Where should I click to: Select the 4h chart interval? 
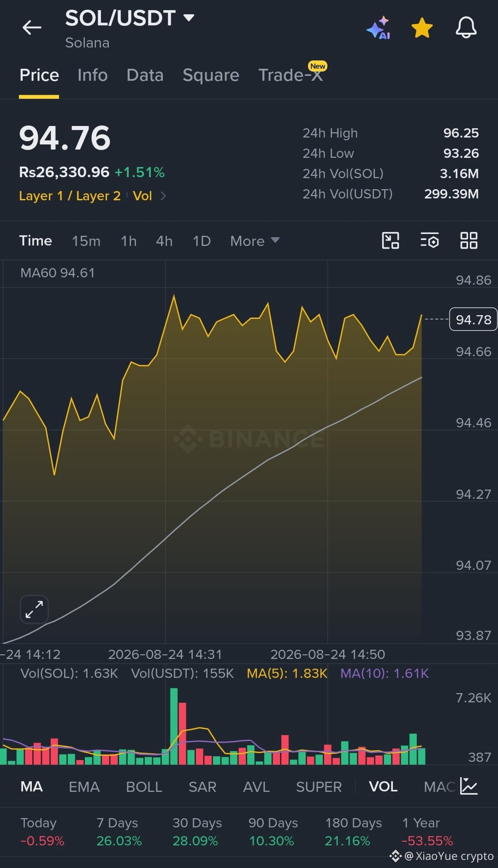164,241
